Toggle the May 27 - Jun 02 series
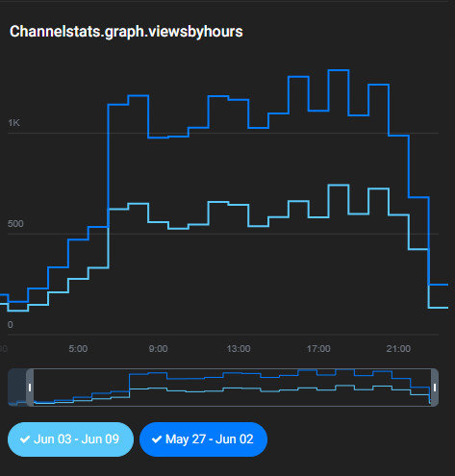The image size is (455, 476). point(203,439)
